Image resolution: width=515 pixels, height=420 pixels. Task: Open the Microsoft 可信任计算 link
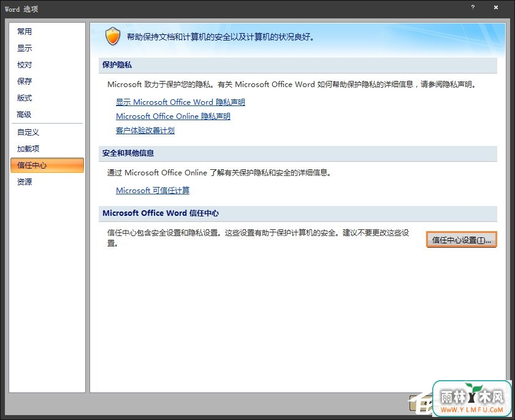click(x=153, y=191)
